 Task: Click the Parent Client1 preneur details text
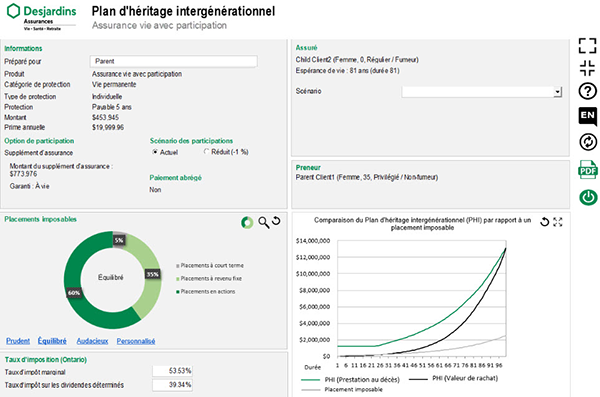point(367,177)
